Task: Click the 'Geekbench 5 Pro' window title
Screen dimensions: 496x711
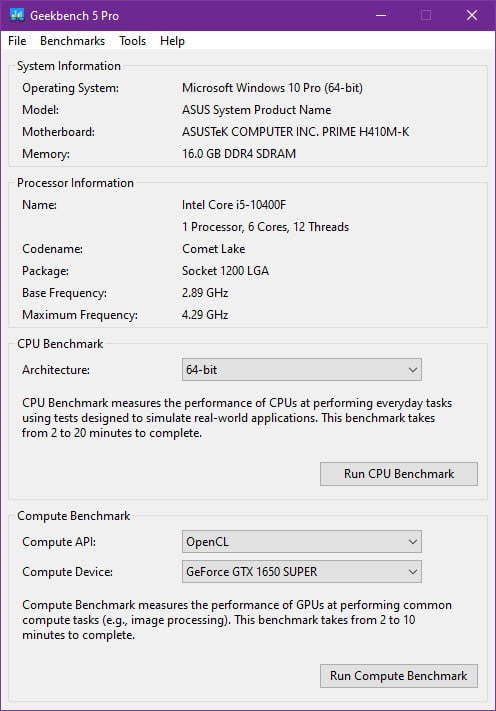Action: tap(74, 15)
